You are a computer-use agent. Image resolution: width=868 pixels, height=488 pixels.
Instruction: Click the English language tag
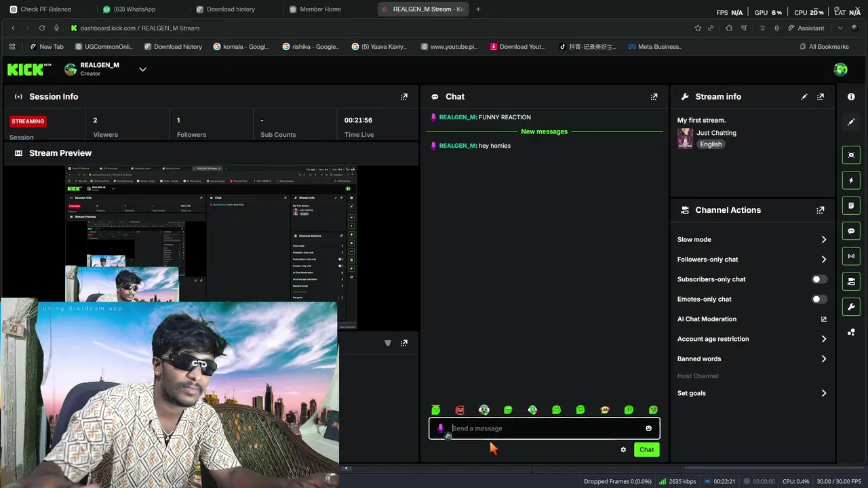(x=711, y=144)
